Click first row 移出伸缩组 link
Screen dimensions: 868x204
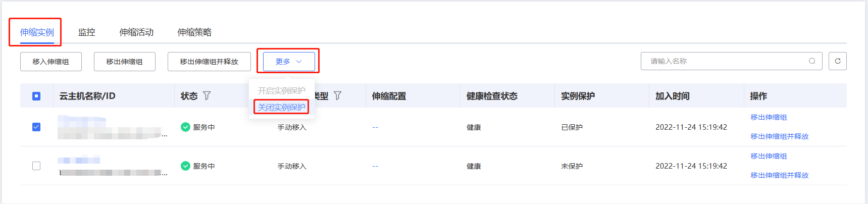[x=769, y=117]
